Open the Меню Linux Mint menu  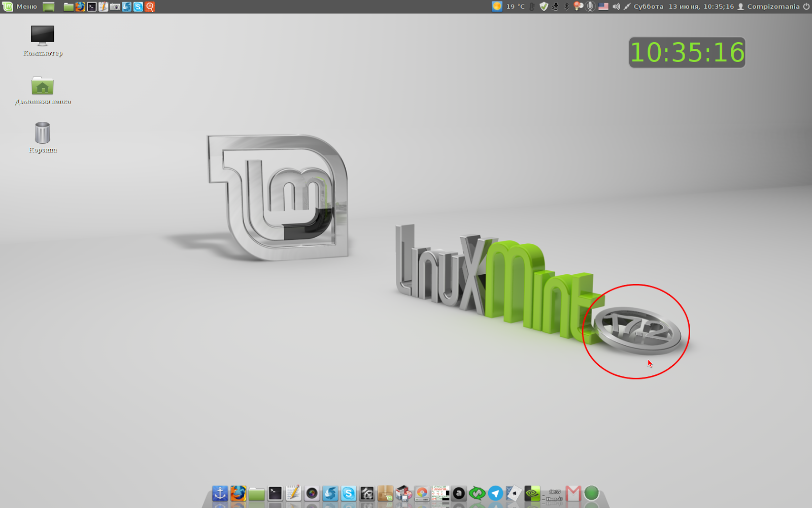point(20,7)
